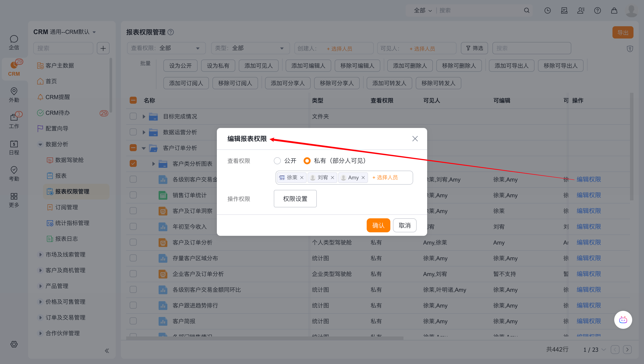Click the plus icon beside sidebar search
Image resolution: width=644 pixels, height=364 pixels.
[x=103, y=48]
